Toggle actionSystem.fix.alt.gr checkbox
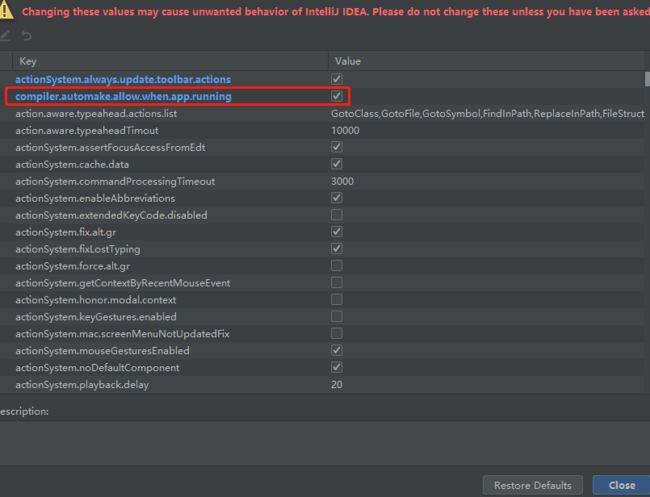This screenshot has width=650, height=497. (x=337, y=232)
